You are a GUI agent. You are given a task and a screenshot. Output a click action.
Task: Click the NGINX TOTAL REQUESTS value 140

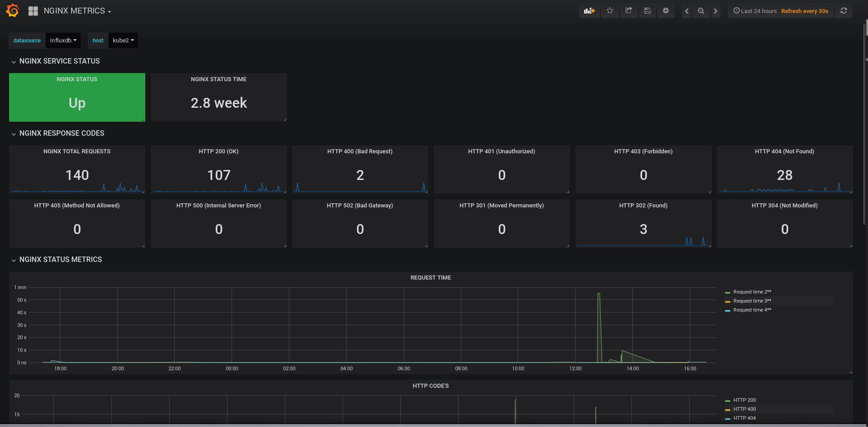77,175
